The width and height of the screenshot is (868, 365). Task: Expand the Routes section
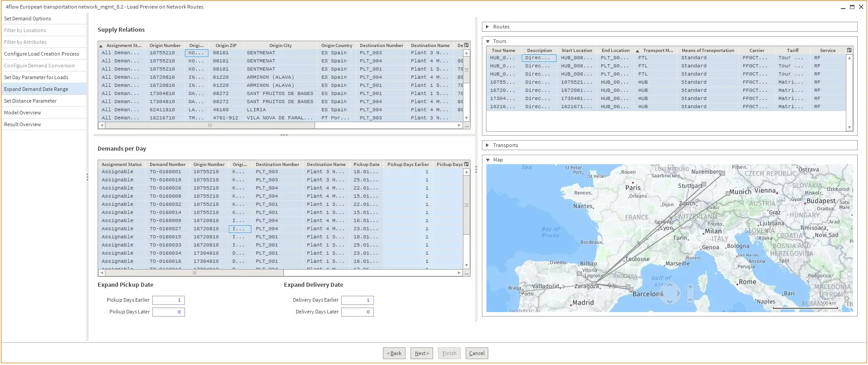(x=487, y=27)
